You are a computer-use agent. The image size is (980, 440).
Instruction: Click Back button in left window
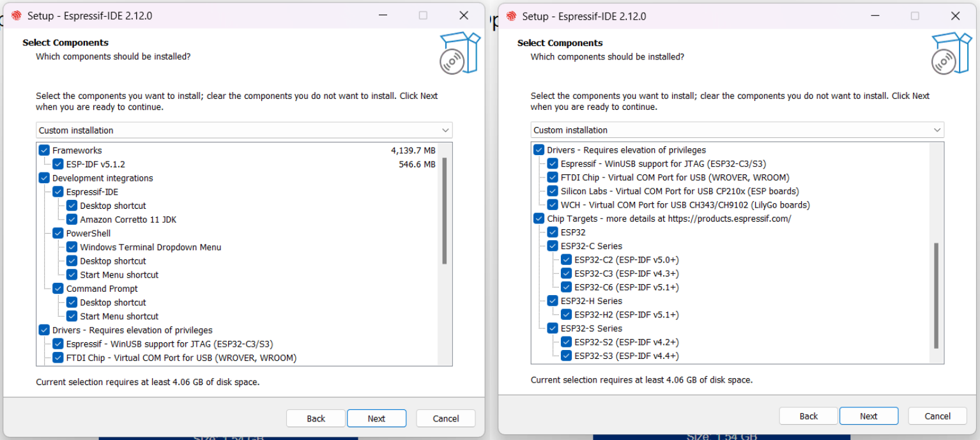[x=316, y=418]
